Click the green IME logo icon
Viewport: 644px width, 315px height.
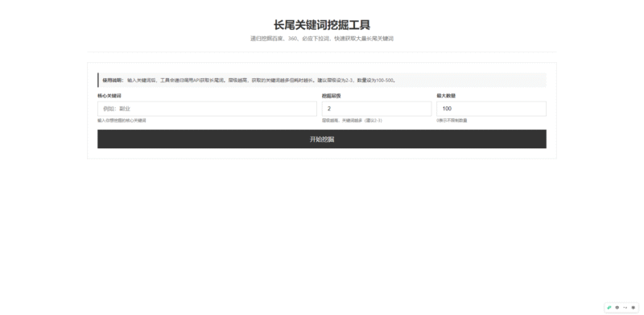point(609,307)
